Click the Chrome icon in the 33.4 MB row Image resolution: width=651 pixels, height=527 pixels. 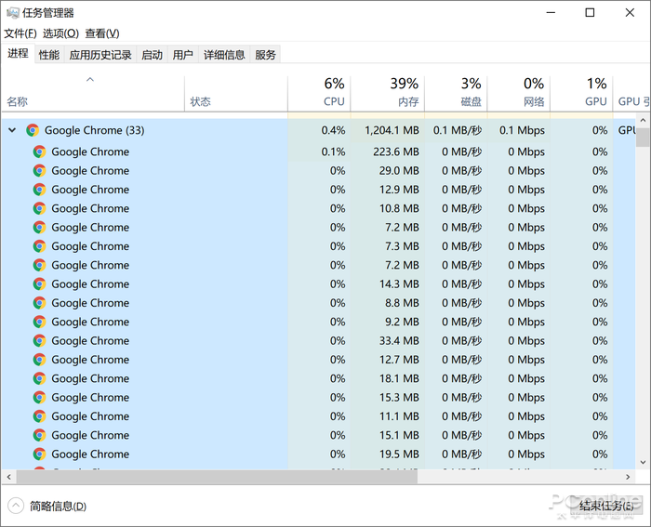[39, 341]
